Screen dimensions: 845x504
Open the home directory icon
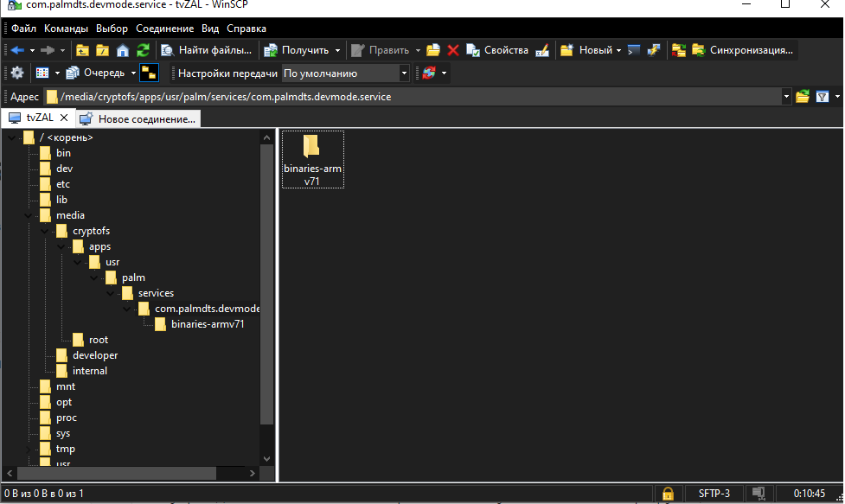click(123, 50)
